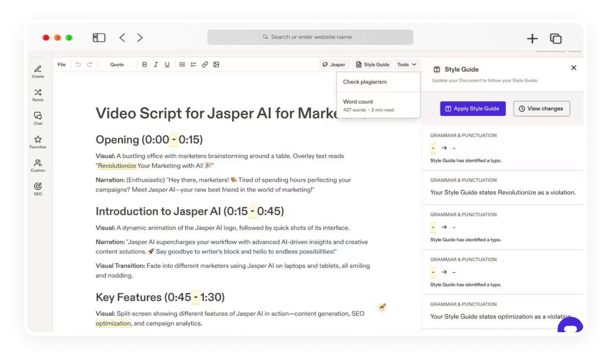Open the Create tool in sidebar
This screenshot has height=364, width=611.
point(38,72)
